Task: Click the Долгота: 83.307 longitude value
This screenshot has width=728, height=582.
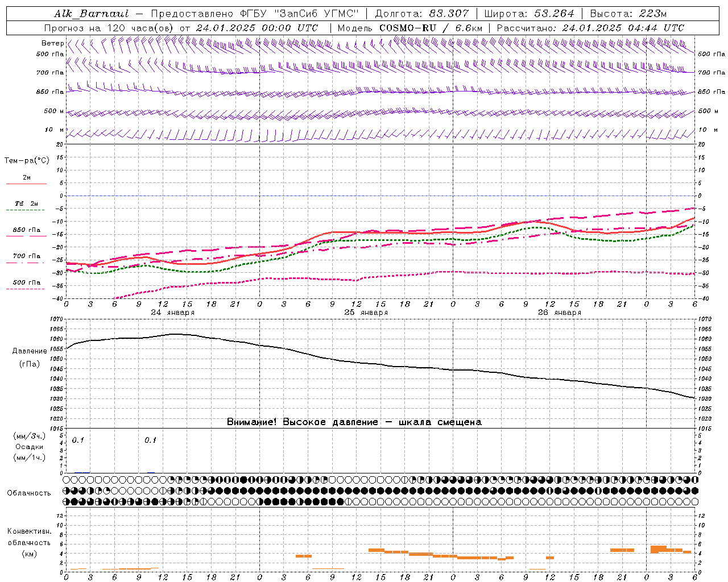Action: (422, 14)
